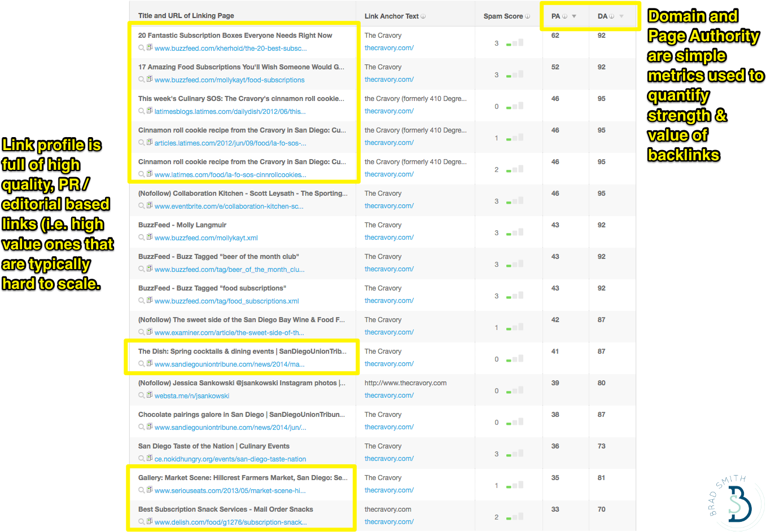Click info icon next to PA header
Viewport: 766px width, 532px height.
[564, 16]
